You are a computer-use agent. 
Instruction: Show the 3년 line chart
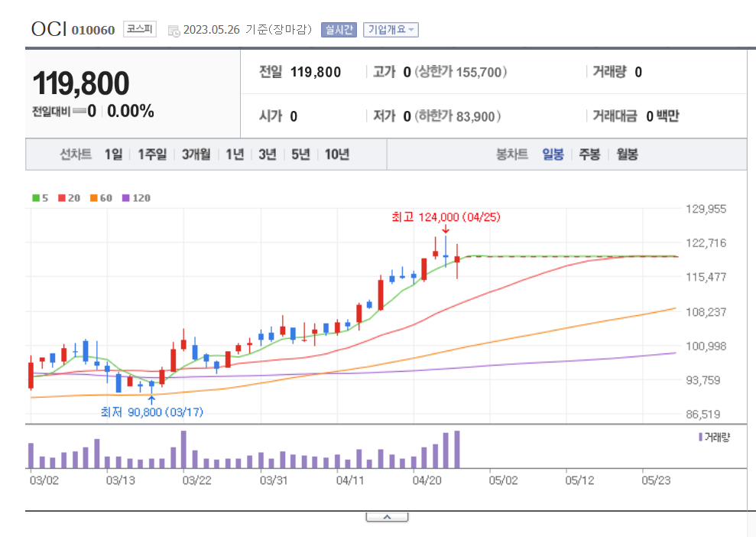[x=268, y=155]
